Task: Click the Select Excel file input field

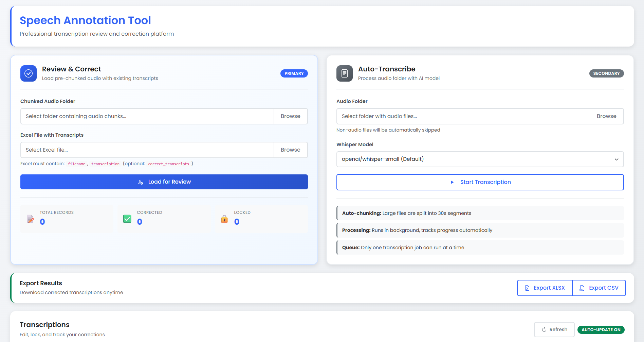Action: pyautogui.click(x=146, y=150)
